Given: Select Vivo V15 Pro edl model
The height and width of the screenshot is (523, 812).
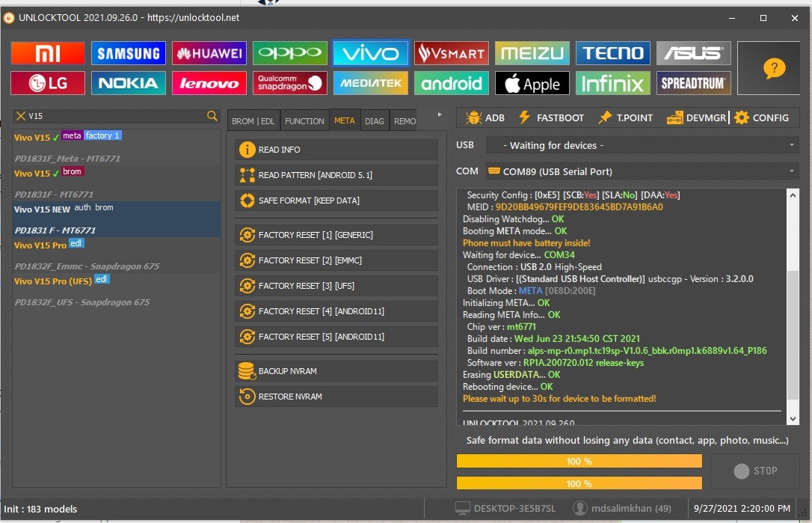Looking at the screenshot, I should pyautogui.click(x=117, y=255).
